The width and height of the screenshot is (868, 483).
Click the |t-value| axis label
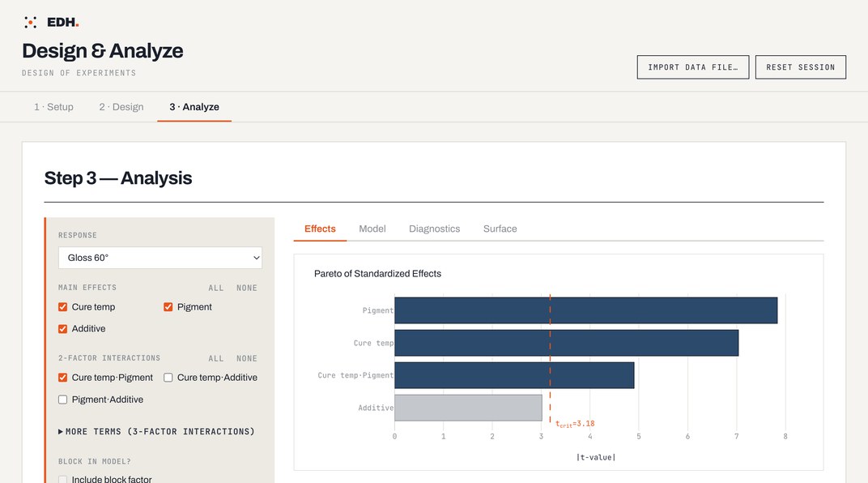[x=596, y=458]
